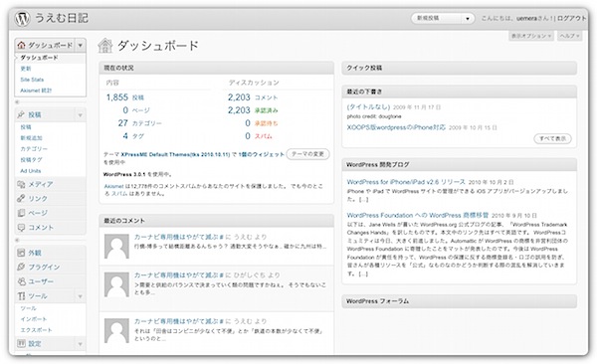Viewport: 597px width, 364px height.
Task: Collapse the 現在の状況 widget header
Action: pyautogui.click(x=217, y=68)
